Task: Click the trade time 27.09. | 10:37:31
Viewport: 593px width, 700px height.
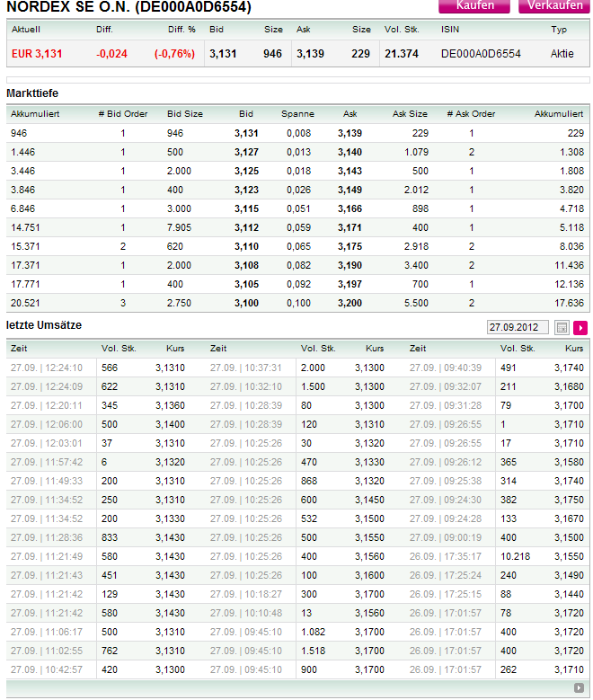Action: [x=246, y=368]
